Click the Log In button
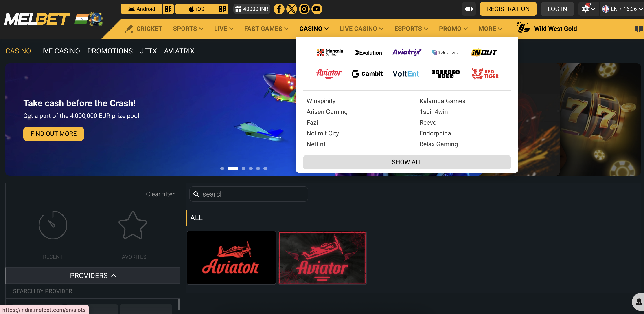The width and height of the screenshot is (644, 314). pyautogui.click(x=557, y=9)
